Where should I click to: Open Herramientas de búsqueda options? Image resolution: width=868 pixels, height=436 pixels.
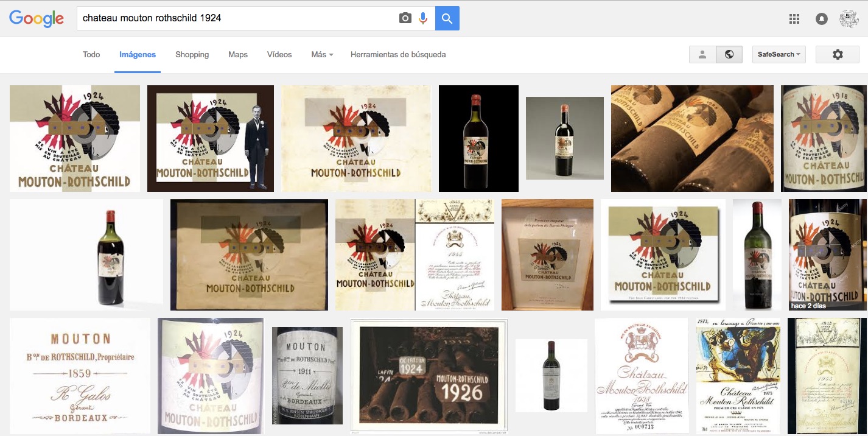(x=398, y=54)
